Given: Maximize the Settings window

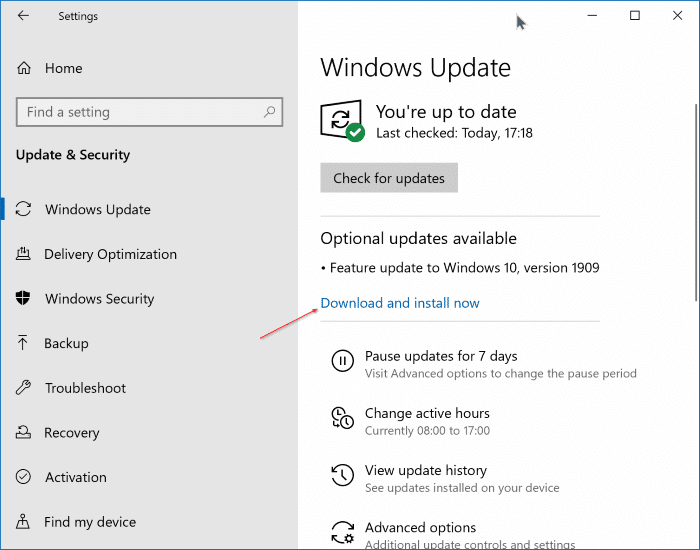Looking at the screenshot, I should [x=634, y=16].
